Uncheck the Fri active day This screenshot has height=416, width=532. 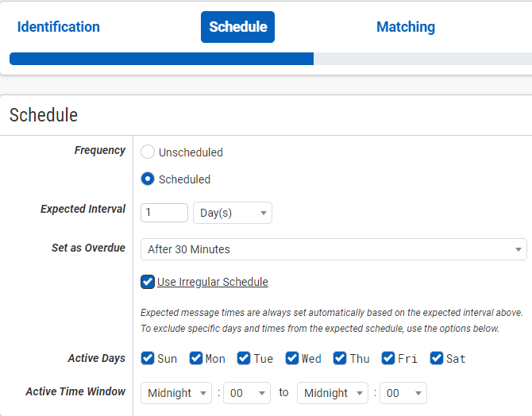coord(388,358)
